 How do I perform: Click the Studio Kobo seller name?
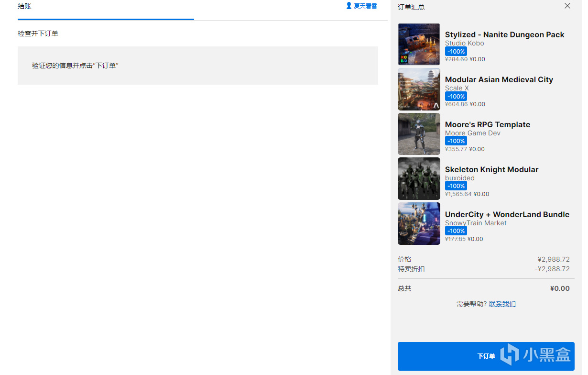(465, 43)
